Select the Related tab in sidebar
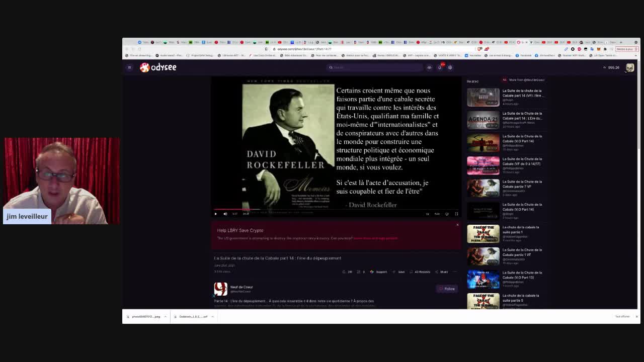Screen dimensions: 644x362 [x=472, y=81]
